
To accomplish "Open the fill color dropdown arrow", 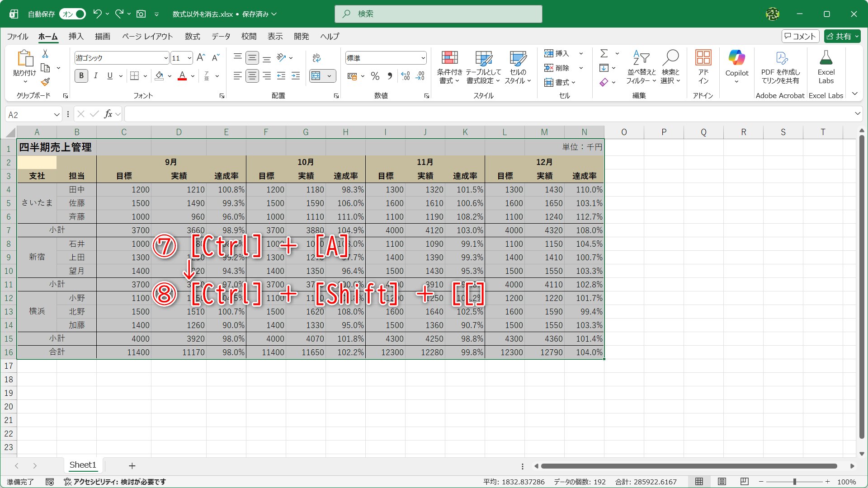I will 170,76.
